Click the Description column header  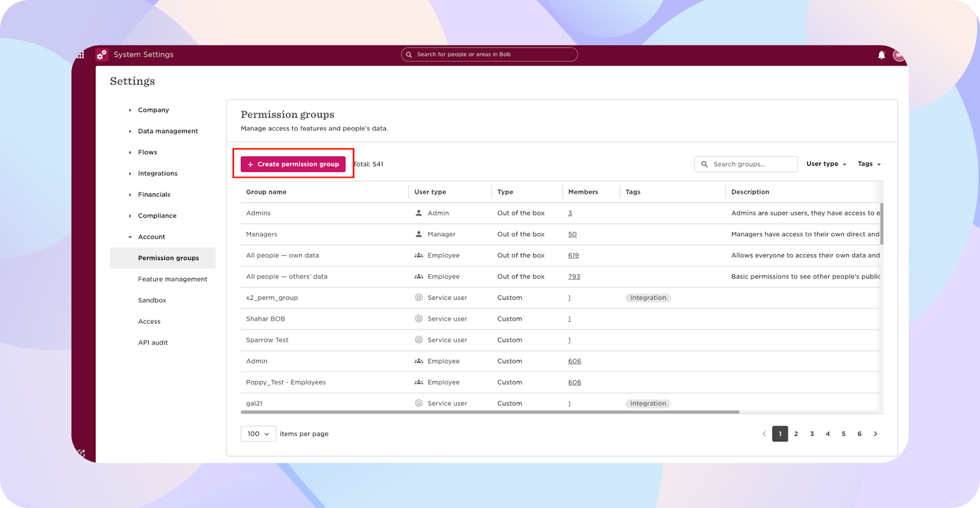(x=750, y=192)
